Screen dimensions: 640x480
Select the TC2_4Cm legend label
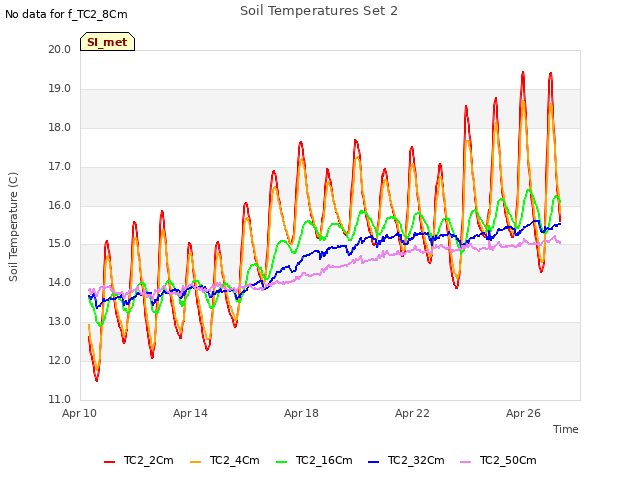click(235, 460)
